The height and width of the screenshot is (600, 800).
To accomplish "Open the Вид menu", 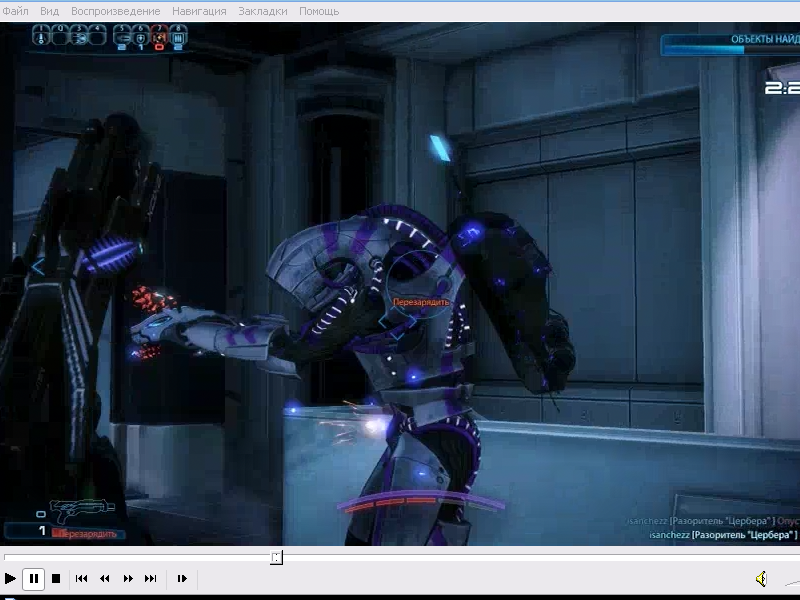I will (x=49, y=11).
